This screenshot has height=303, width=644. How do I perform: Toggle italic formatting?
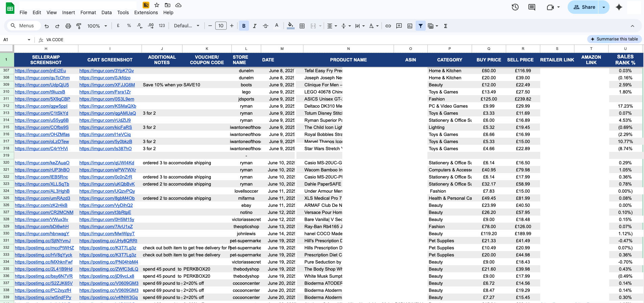tap(255, 26)
